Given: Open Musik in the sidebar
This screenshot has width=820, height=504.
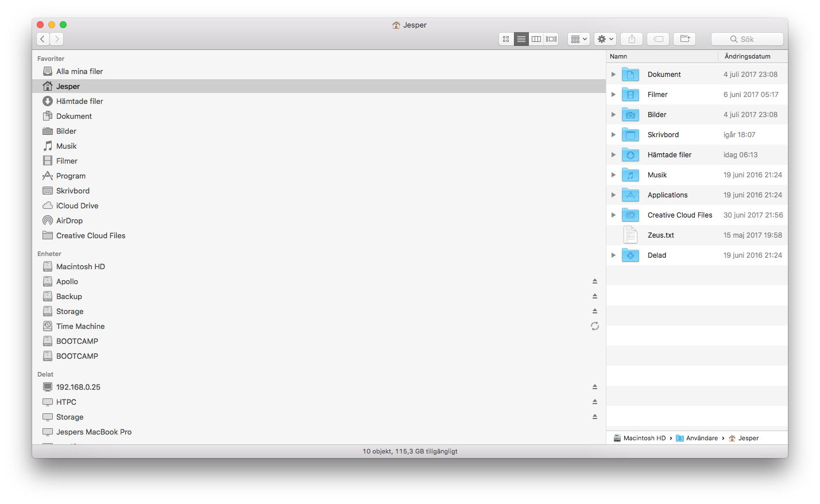Looking at the screenshot, I should tap(319, 146).
